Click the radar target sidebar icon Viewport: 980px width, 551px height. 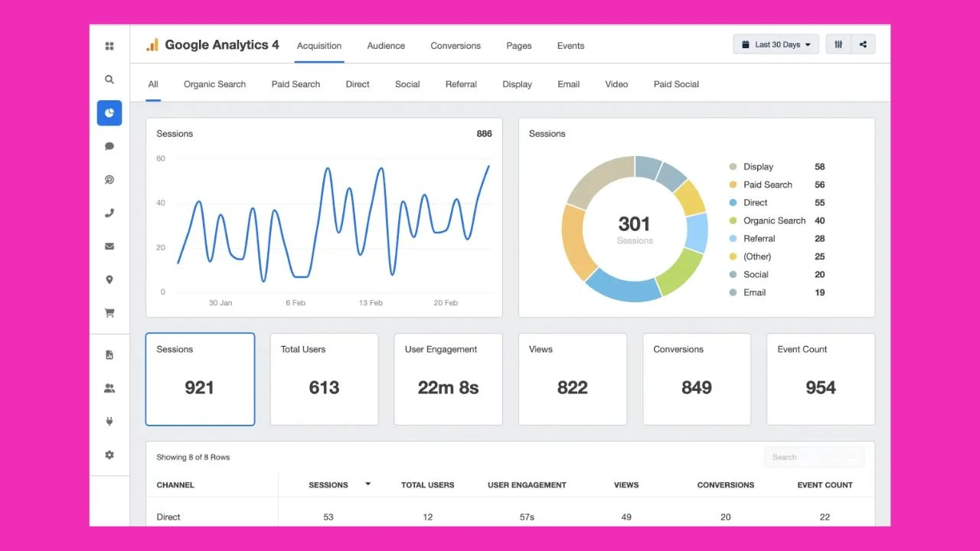[x=109, y=180]
